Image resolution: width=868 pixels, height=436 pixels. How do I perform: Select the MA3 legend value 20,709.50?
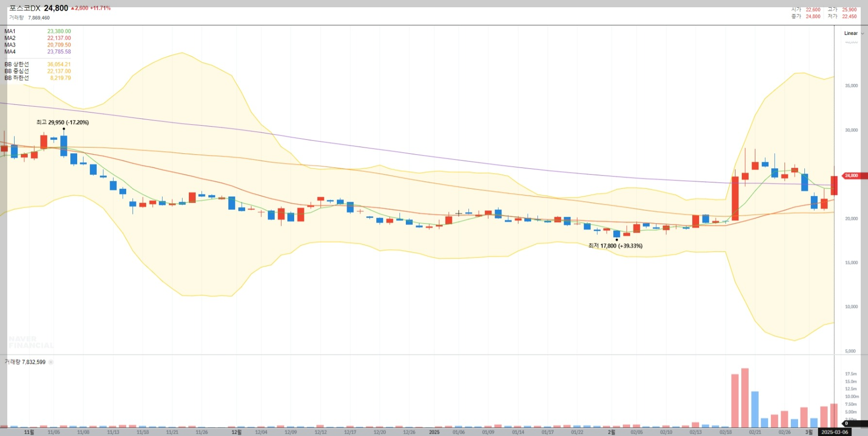point(59,45)
